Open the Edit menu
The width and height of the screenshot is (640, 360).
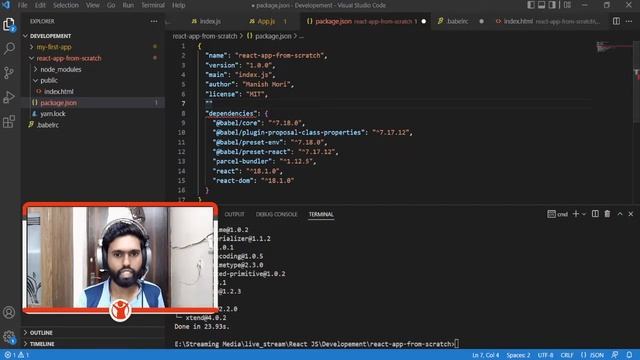[x=40, y=5]
